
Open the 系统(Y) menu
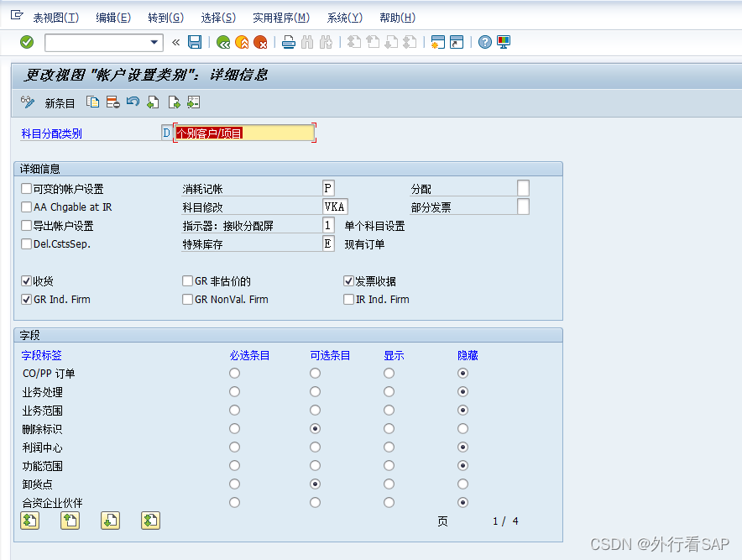[x=344, y=18]
